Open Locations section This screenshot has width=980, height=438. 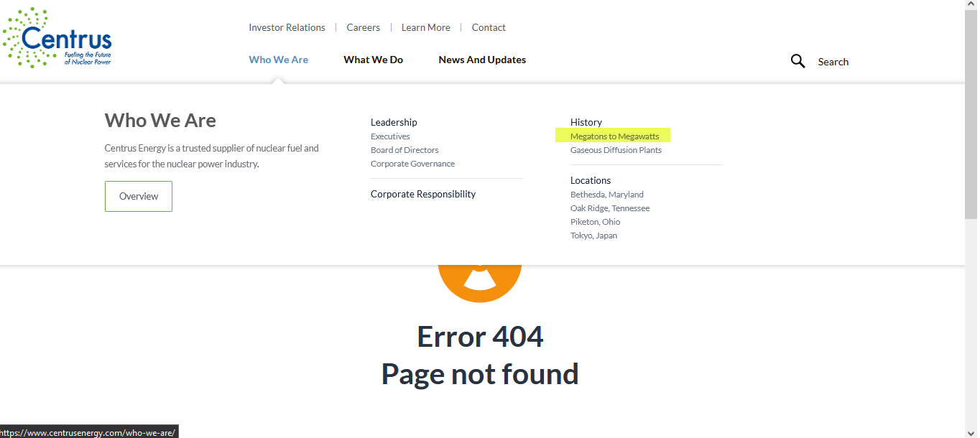(x=591, y=180)
